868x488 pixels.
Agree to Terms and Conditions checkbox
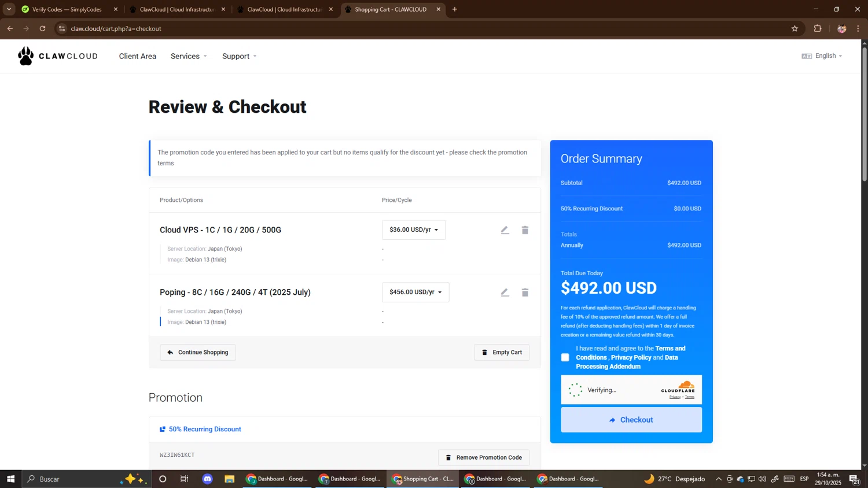[x=565, y=357]
